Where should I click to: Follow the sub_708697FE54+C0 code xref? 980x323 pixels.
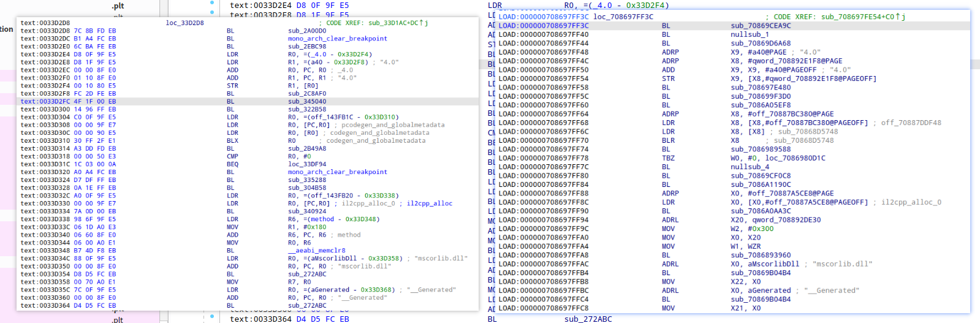point(860,17)
